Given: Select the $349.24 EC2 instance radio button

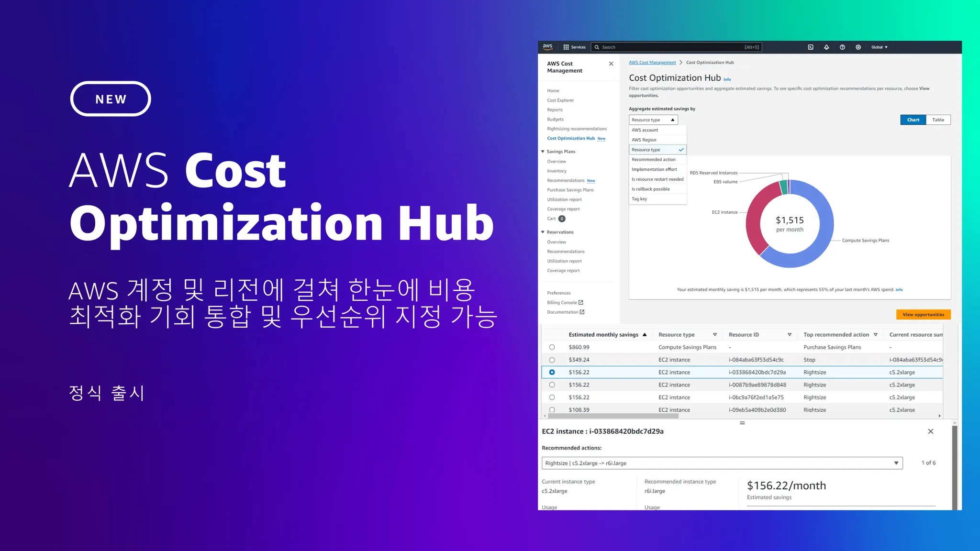Looking at the screenshot, I should pyautogui.click(x=552, y=360).
